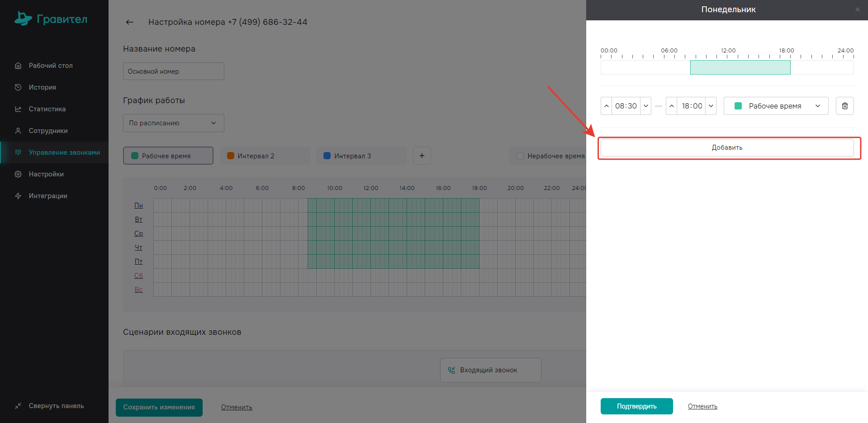Decrease end time 18:00 with down arrow
This screenshot has width=868, height=423.
(711, 106)
